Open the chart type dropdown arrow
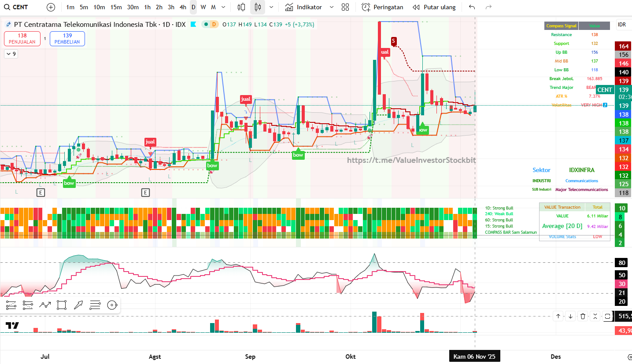Screen dimensions: 632x364 click(x=271, y=7)
